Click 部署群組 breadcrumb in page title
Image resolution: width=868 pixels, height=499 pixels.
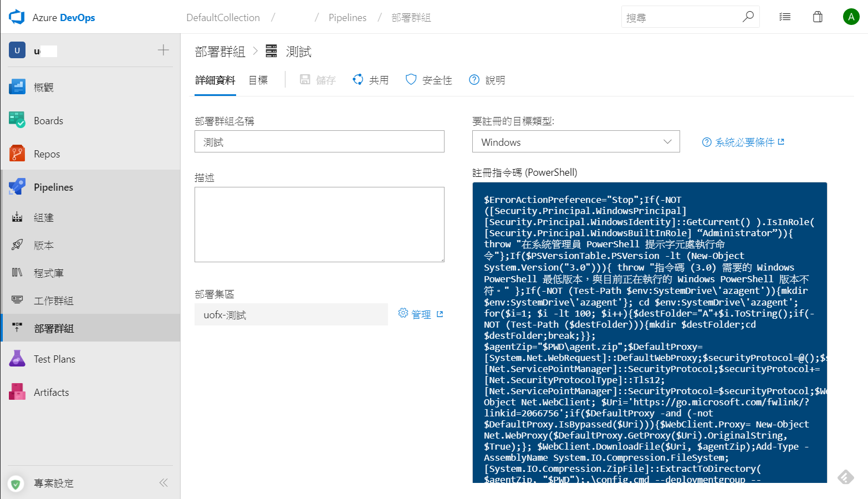pos(220,52)
